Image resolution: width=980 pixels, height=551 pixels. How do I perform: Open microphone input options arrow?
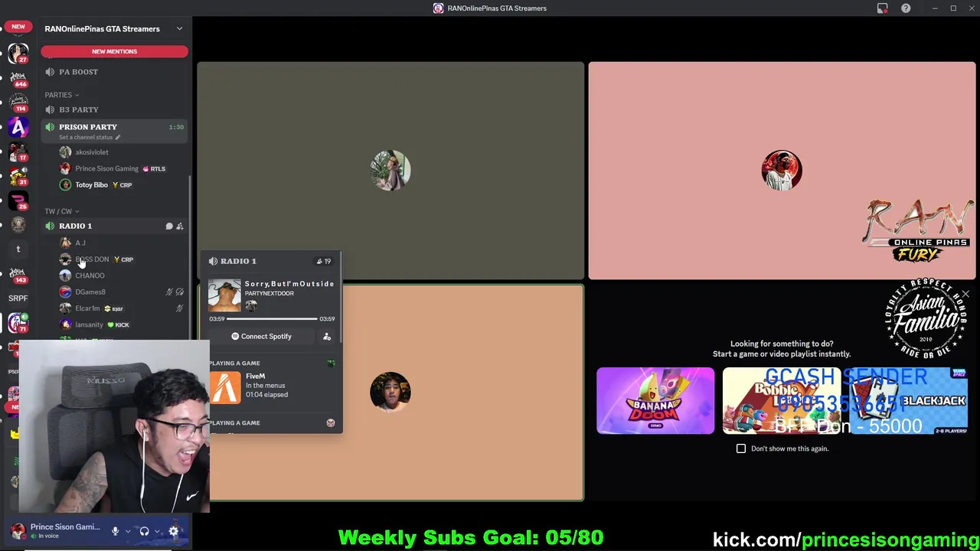[x=128, y=531]
